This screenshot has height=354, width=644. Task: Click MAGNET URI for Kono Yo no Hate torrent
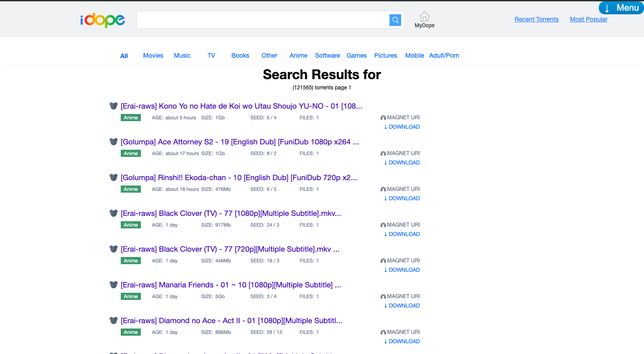400,118
